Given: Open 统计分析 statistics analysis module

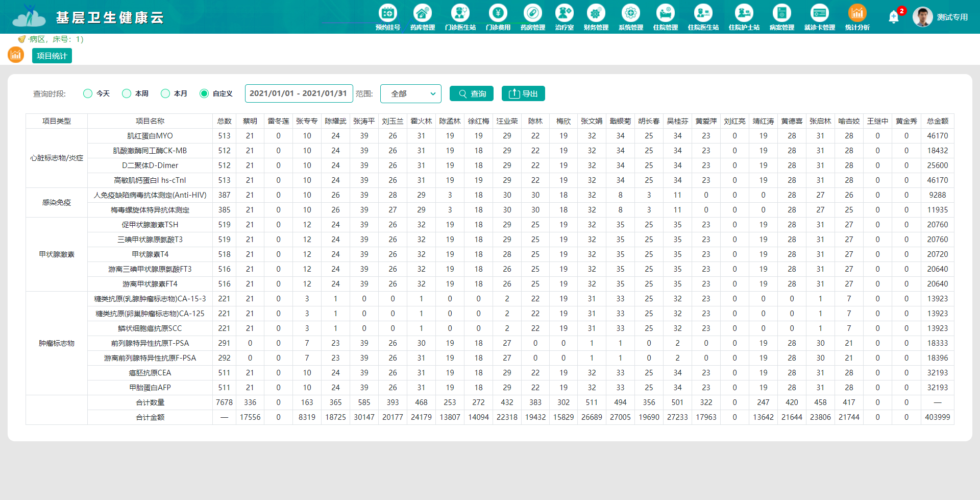Looking at the screenshot, I should 857,17.
